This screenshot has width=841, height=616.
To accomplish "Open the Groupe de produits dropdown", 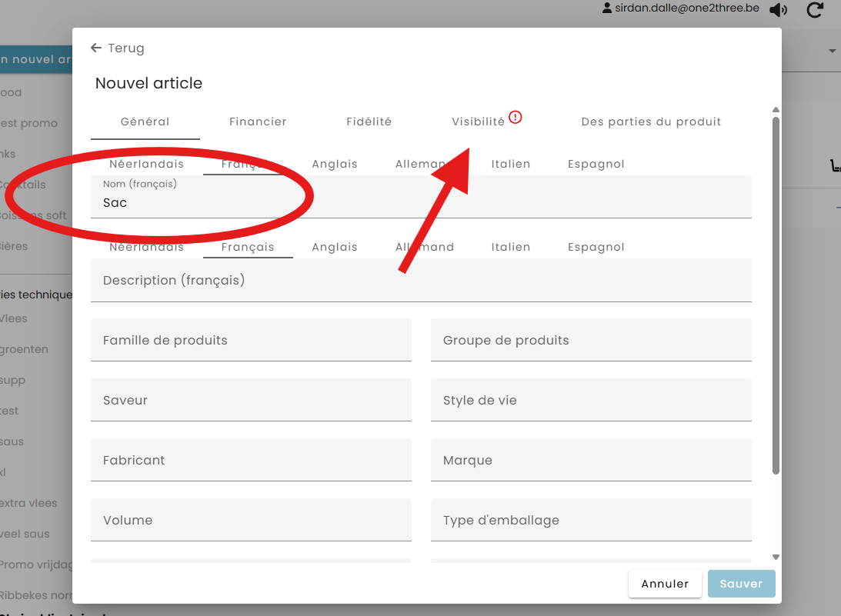I will coord(590,341).
